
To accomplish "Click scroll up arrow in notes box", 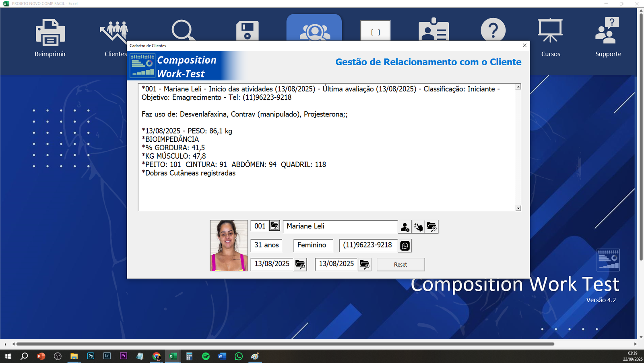I will tap(518, 87).
